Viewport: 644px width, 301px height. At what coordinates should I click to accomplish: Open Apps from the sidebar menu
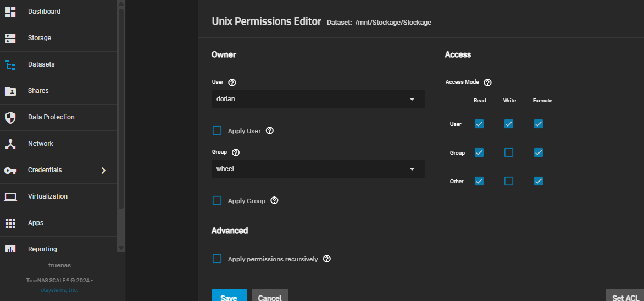point(36,223)
